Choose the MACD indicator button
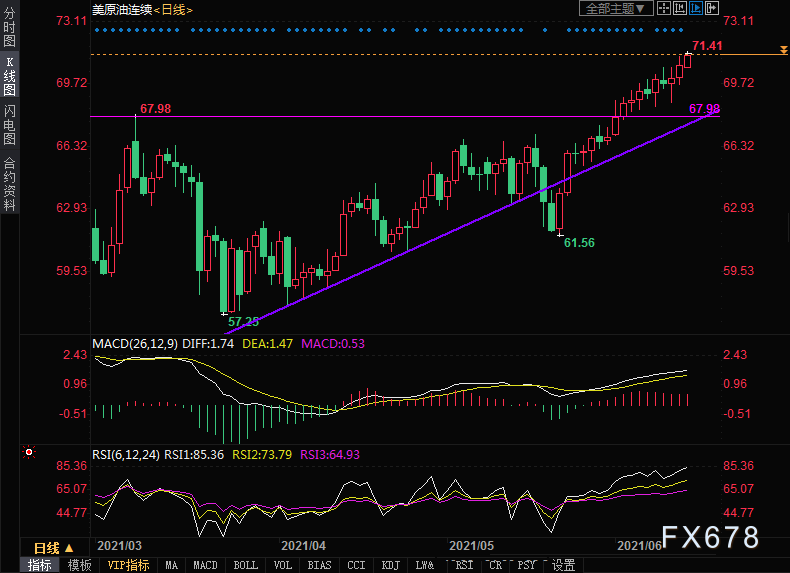The height and width of the screenshot is (573, 790). coord(205,565)
